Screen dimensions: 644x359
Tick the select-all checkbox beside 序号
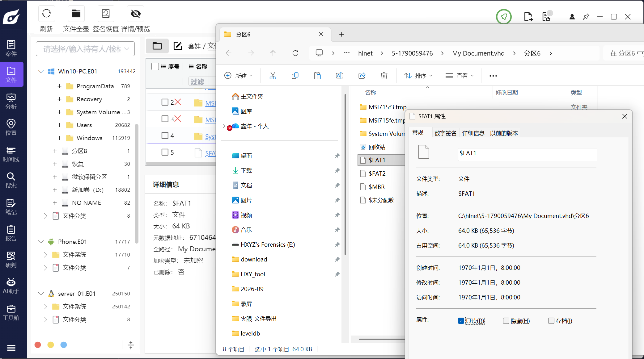(x=155, y=66)
